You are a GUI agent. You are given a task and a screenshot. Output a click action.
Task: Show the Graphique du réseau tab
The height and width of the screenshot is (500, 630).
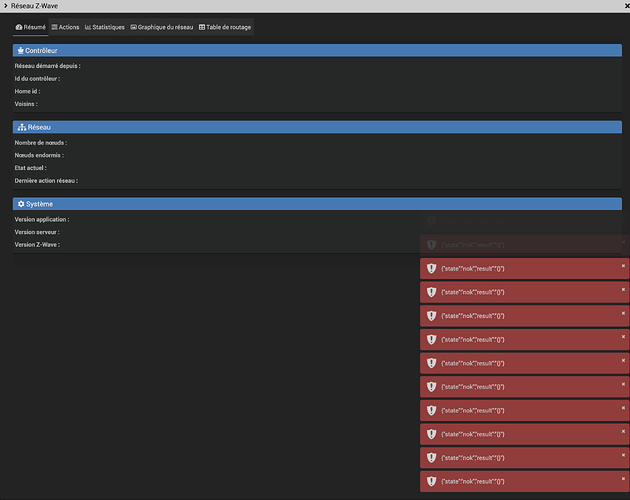pos(162,27)
